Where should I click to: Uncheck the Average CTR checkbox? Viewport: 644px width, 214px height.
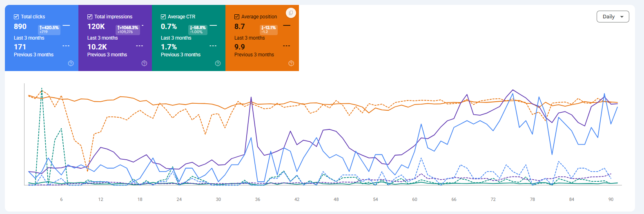[163, 17]
